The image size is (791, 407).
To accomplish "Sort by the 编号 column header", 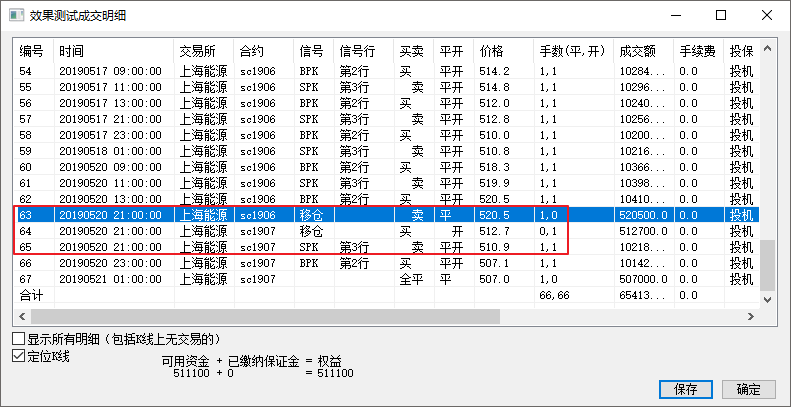I will pos(34,51).
